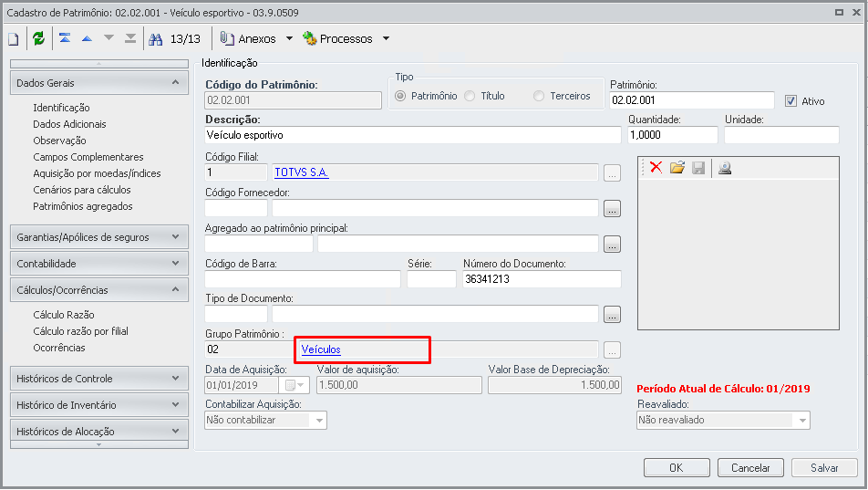Open image file with folder icon

677,167
